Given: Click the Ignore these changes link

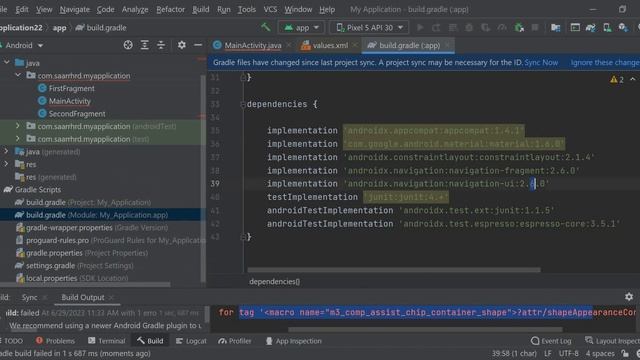Looking at the screenshot, I should [x=605, y=62].
